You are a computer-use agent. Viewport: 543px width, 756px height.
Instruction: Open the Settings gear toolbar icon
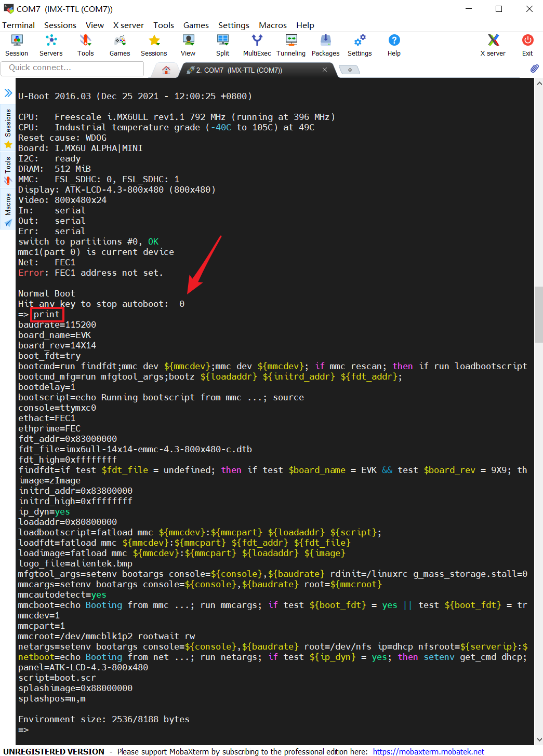point(360,45)
